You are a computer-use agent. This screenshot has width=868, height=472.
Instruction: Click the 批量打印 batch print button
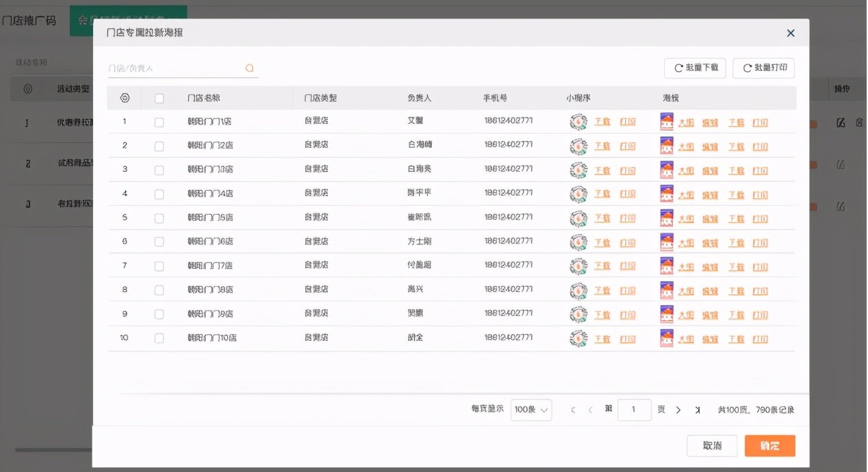763,68
